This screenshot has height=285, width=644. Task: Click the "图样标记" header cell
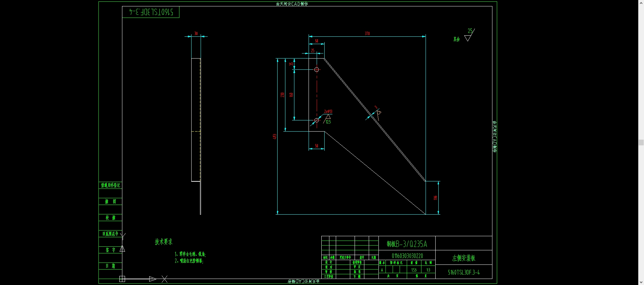[x=396, y=262]
